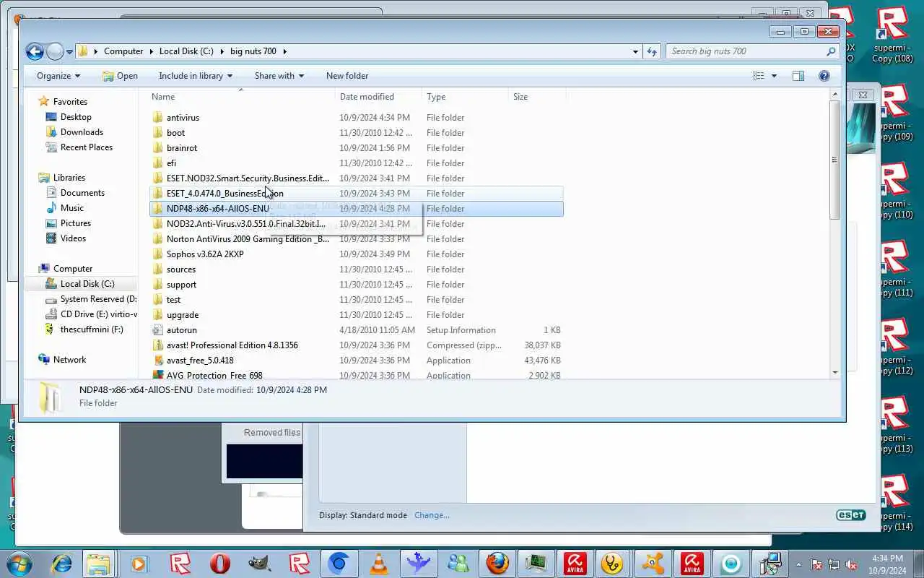Open the view options dropdown arrow
This screenshot has height=578, width=924.
tap(774, 76)
